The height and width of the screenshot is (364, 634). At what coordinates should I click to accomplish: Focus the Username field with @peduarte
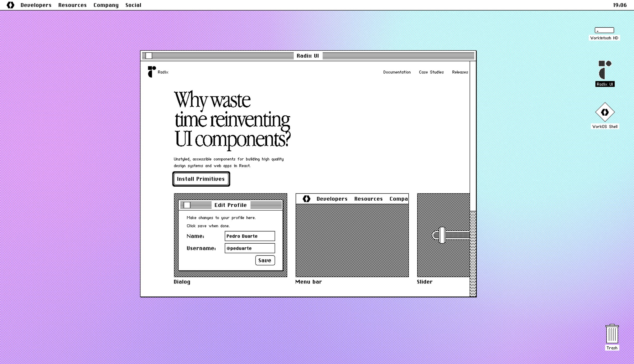[x=250, y=248]
